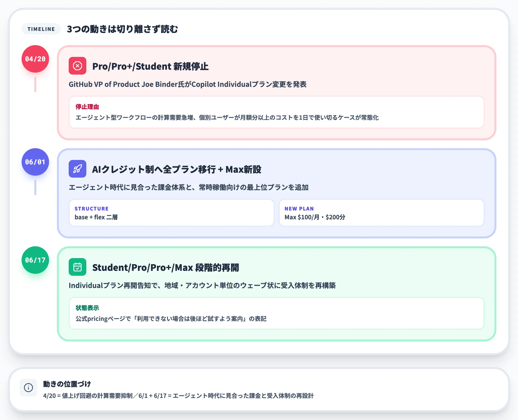Click the AIクレジット制へ全プラン移行 title

(177, 169)
